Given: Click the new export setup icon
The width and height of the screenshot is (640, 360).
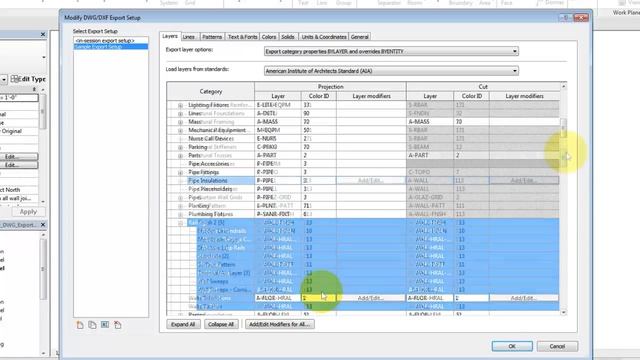Looking at the screenshot, I should click(80, 325).
